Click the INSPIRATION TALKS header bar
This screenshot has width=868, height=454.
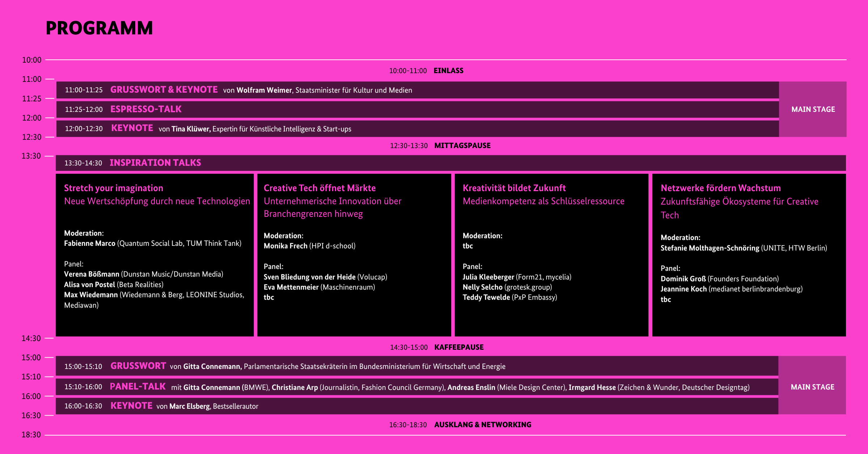tap(155, 163)
